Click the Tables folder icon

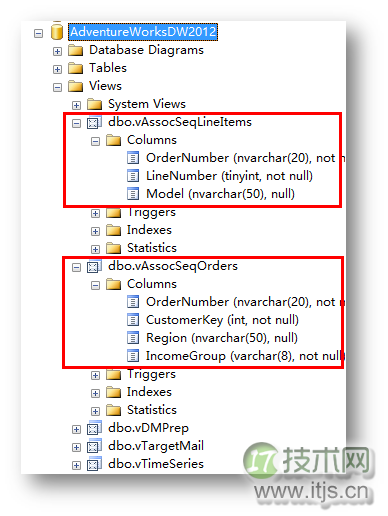tap(76, 69)
